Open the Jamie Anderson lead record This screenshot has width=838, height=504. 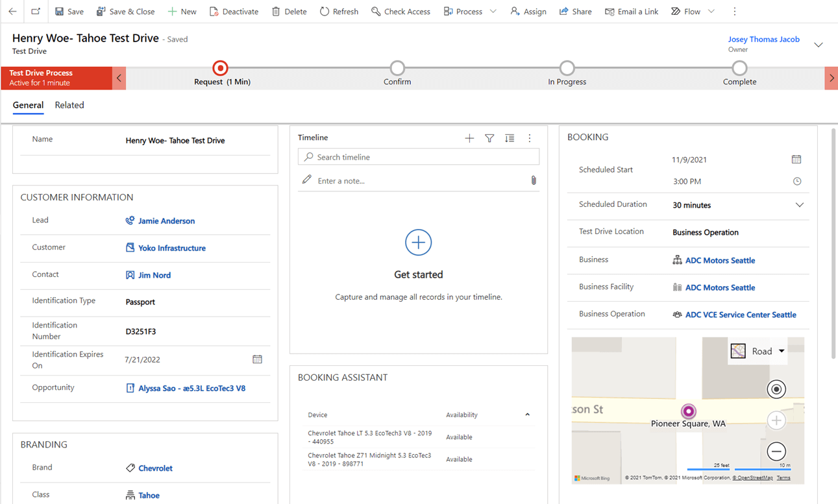[166, 221]
